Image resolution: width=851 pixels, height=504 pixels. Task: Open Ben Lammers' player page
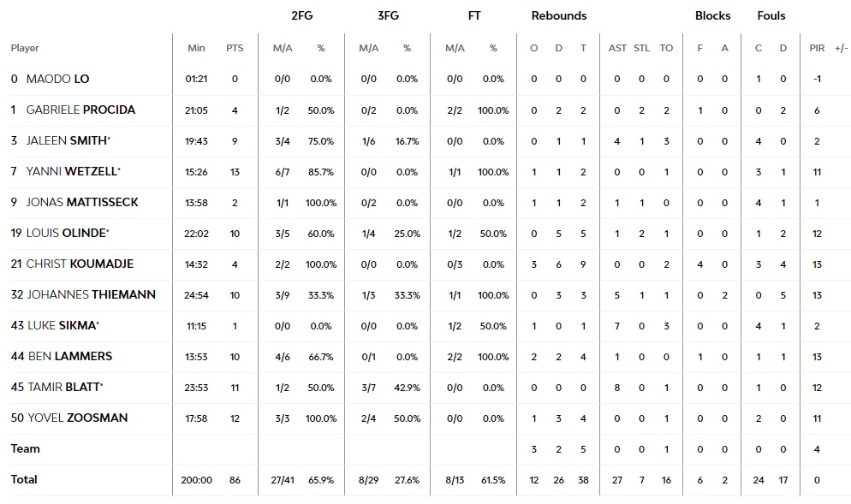(69, 356)
